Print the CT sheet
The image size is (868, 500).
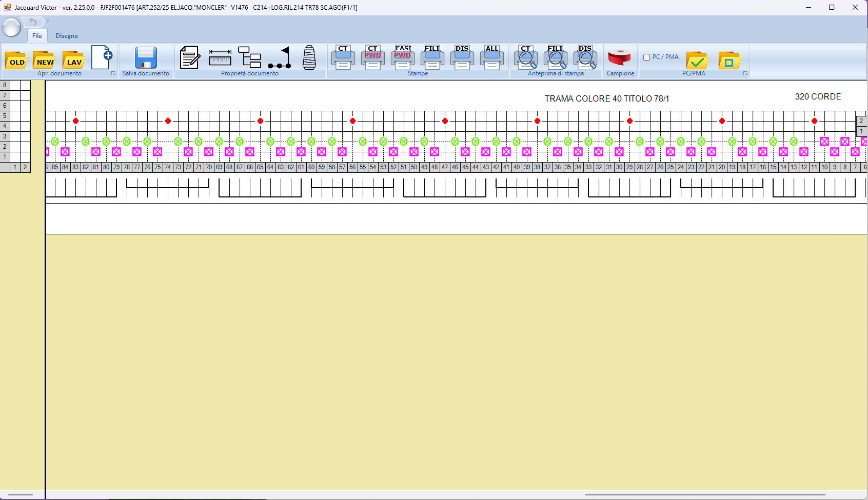coord(343,57)
